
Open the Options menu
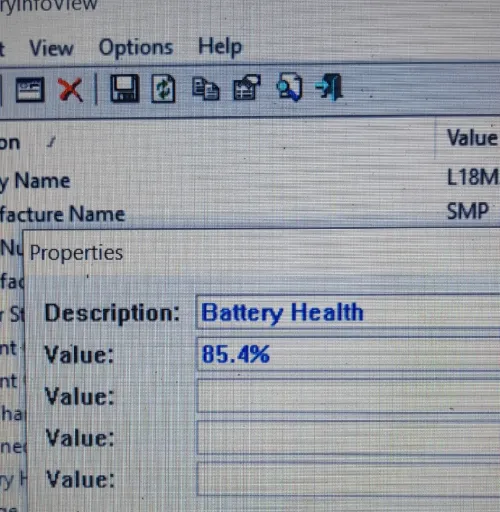coord(136,48)
